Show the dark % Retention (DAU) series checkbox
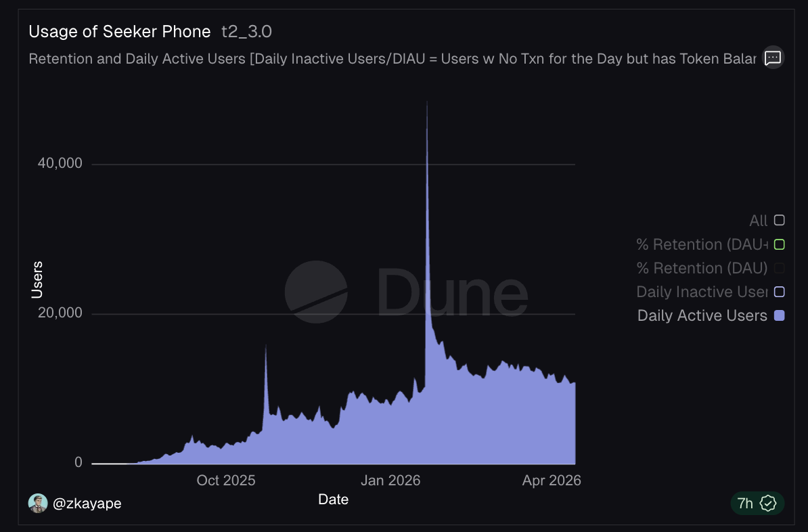Screen dimensions: 808x532 (x=779, y=268)
